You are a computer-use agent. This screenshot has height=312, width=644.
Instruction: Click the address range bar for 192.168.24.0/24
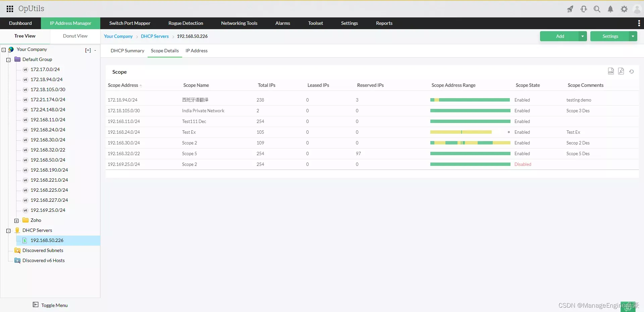click(461, 132)
